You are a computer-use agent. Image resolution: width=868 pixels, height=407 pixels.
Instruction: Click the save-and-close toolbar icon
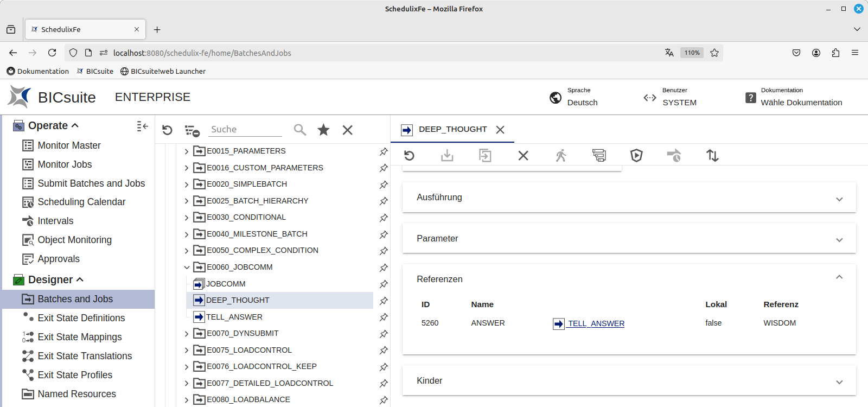click(x=485, y=156)
